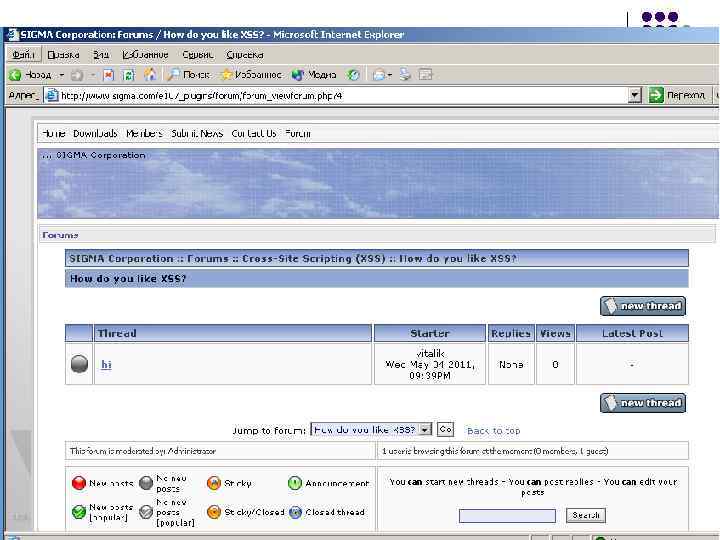Image resolution: width=720 pixels, height=540 pixels.
Task: Click the Sticky/Closed legend icon
Action: coord(214,512)
